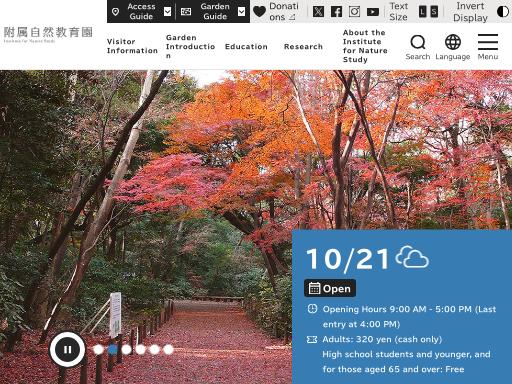The width and height of the screenshot is (512, 384).
Task: Expand the Garden Guide dropdown arrow
Action: coord(241,12)
